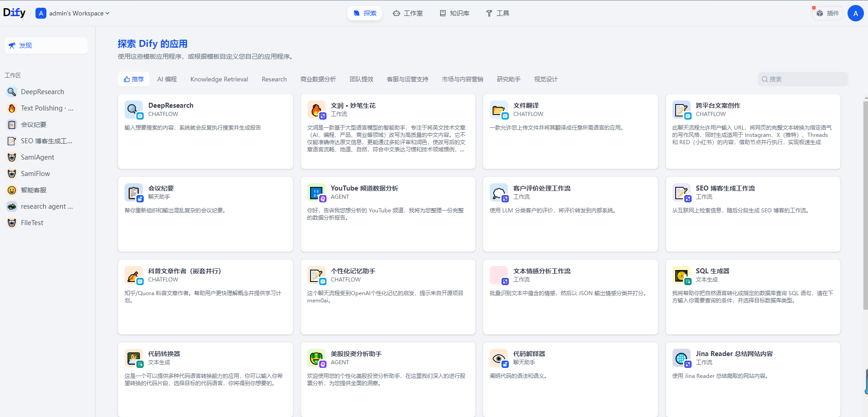Click the Jina Reader globe icon
The width and height of the screenshot is (868, 417).
click(681, 358)
